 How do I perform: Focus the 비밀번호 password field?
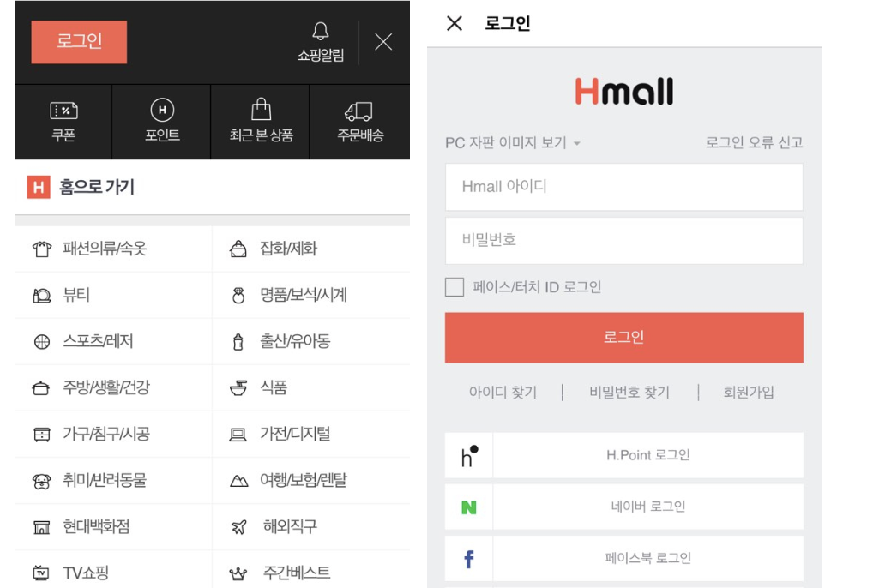pos(624,241)
